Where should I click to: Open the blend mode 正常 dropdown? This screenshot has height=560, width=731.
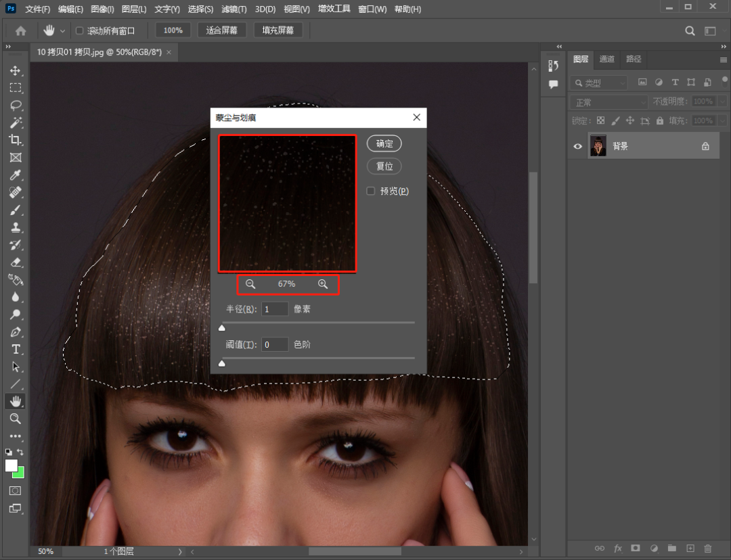point(609,102)
